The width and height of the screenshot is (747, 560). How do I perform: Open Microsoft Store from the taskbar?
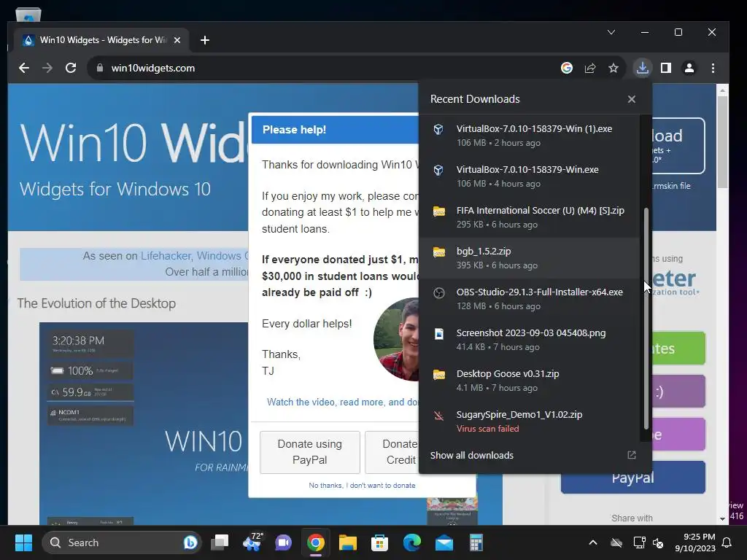[379, 542]
